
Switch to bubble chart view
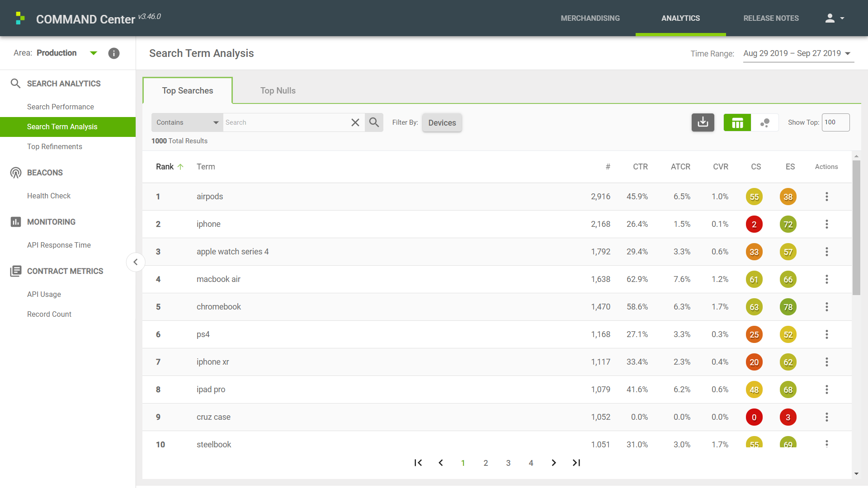(765, 122)
